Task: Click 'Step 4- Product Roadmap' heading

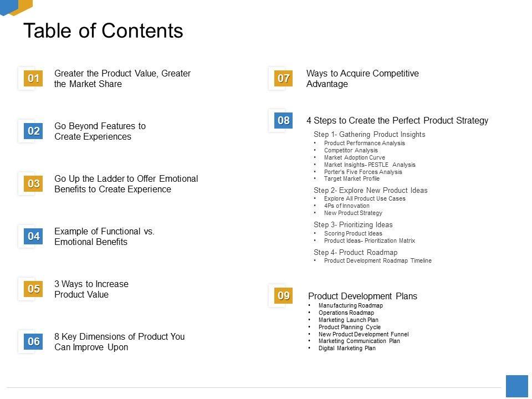Action: coord(355,252)
